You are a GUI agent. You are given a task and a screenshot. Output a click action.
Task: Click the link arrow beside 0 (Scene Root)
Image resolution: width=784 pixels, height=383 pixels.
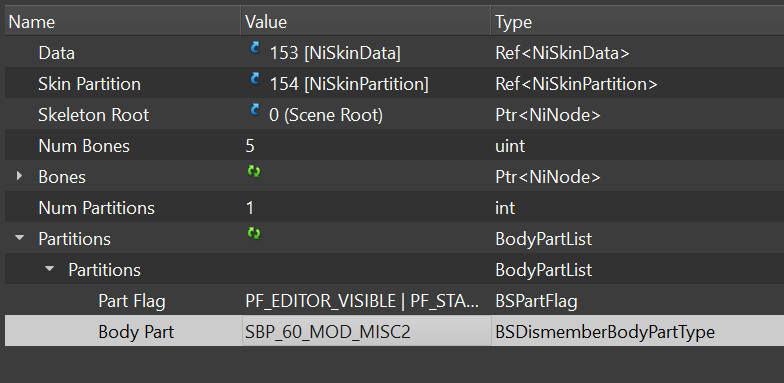[255, 110]
